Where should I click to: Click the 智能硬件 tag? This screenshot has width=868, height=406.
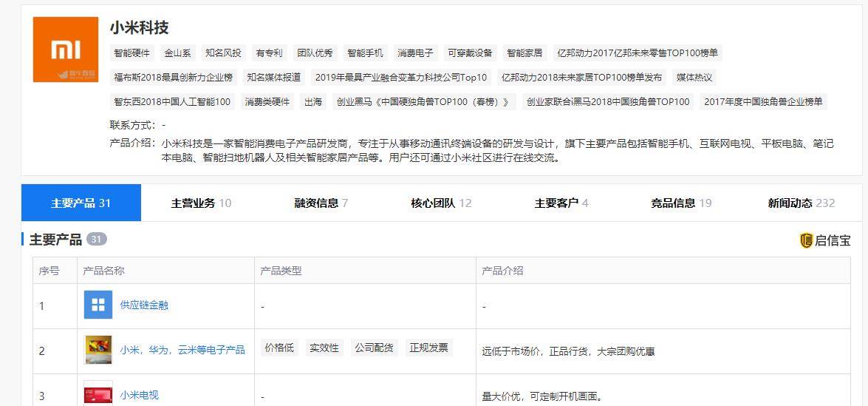131,53
